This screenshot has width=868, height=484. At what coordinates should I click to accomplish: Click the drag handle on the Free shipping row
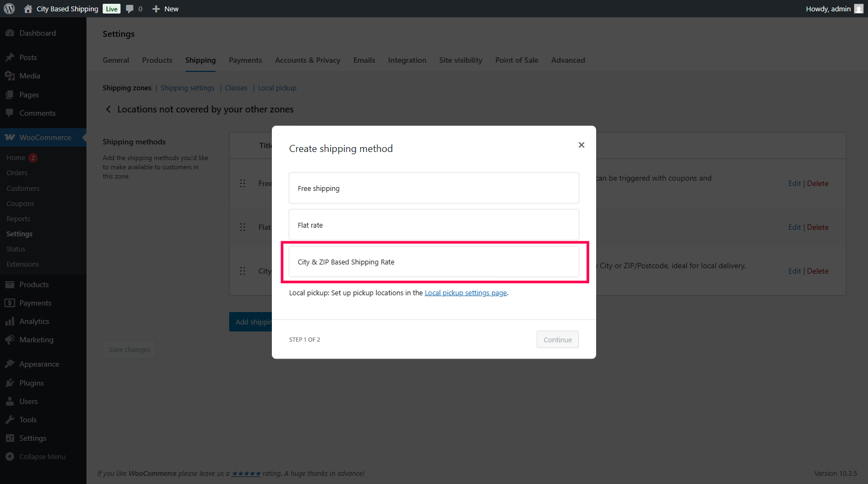(x=243, y=183)
